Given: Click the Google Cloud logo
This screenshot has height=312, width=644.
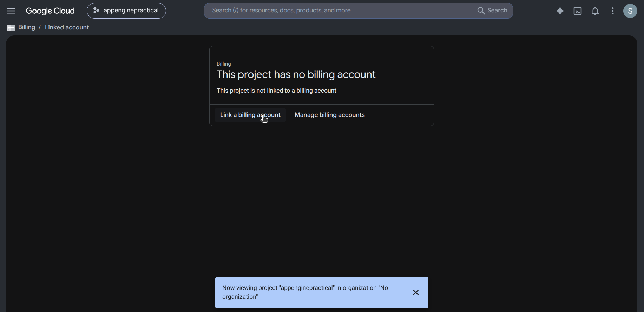Looking at the screenshot, I should (x=50, y=11).
